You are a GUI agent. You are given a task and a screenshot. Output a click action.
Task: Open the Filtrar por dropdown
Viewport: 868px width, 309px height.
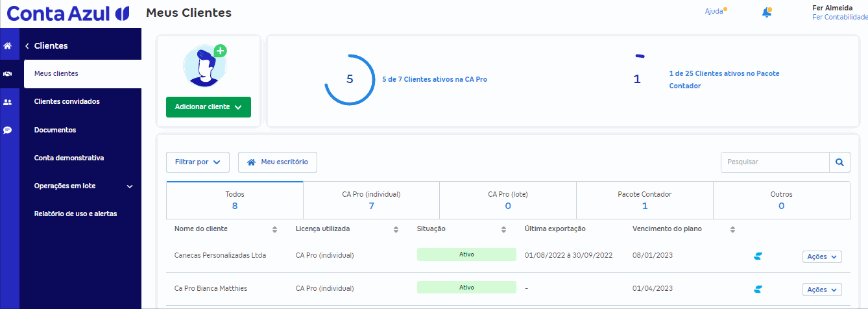coord(198,162)
